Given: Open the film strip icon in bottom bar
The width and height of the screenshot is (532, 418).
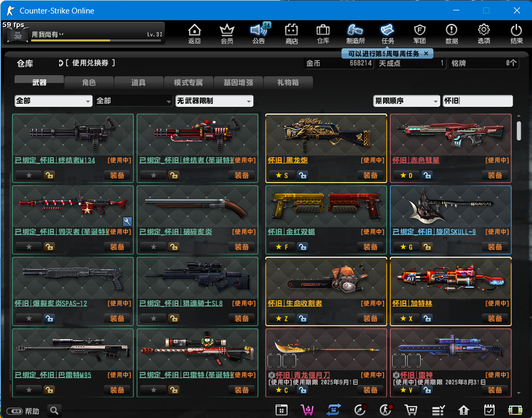Looking at the screenshot, I should pos(515,410).
